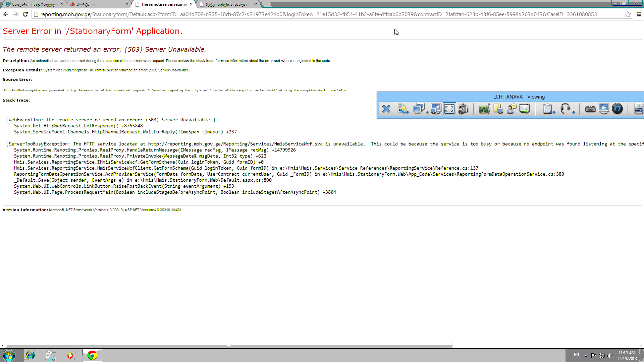Toggle scale-to-fit window icon in viewer
The width and height of the screenshot is (644, 362).
point(436,109)
